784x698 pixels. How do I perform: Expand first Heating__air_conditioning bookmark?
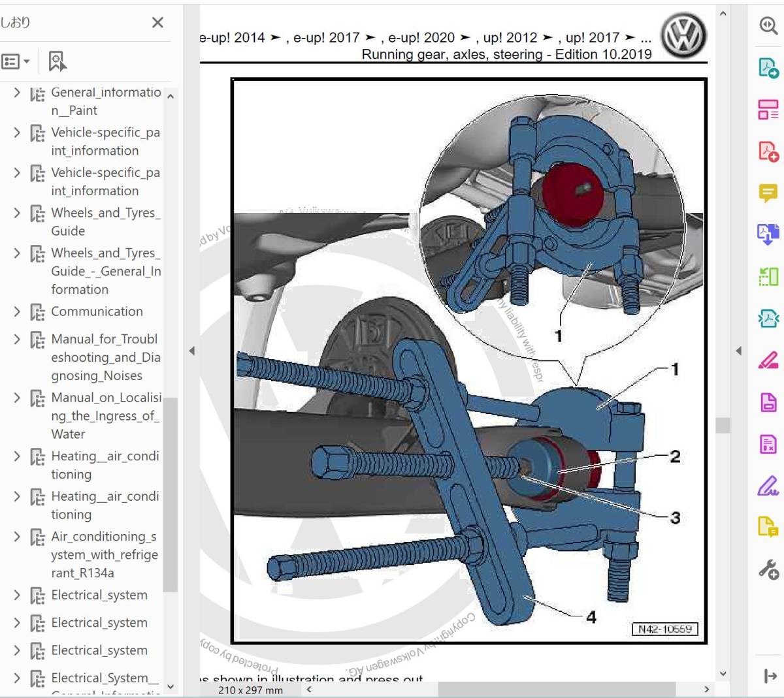[x=17, y=456]
